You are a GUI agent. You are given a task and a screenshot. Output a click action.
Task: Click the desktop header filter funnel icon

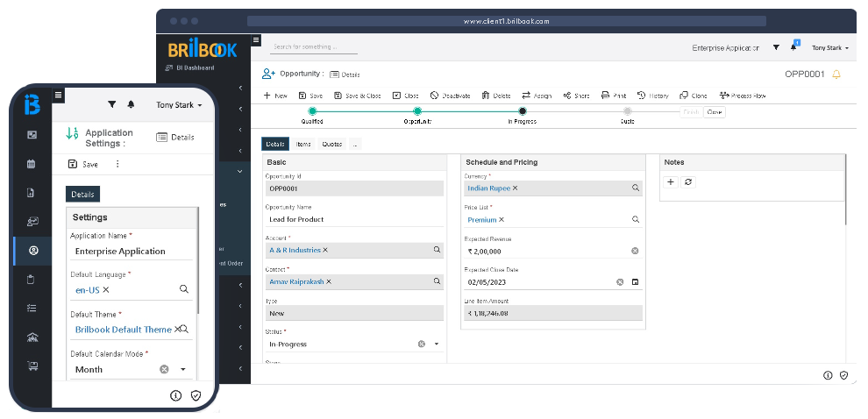coord(776,47)
